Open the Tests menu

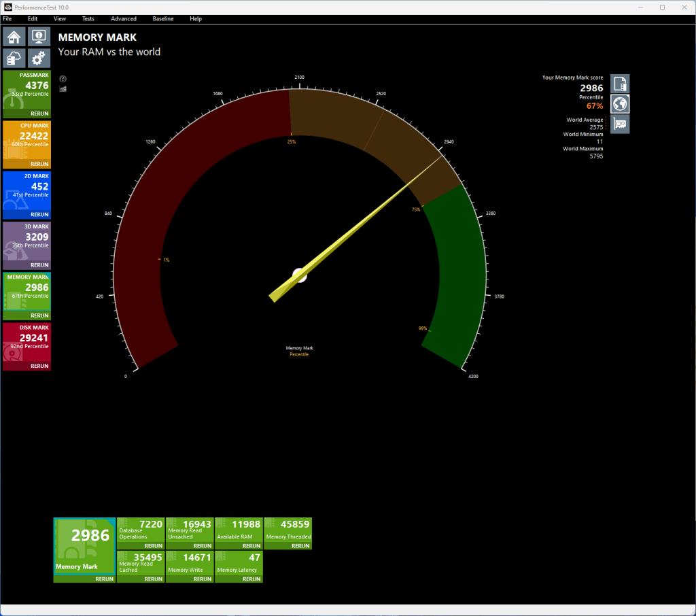pyautogui.click(x=88, y=18)
